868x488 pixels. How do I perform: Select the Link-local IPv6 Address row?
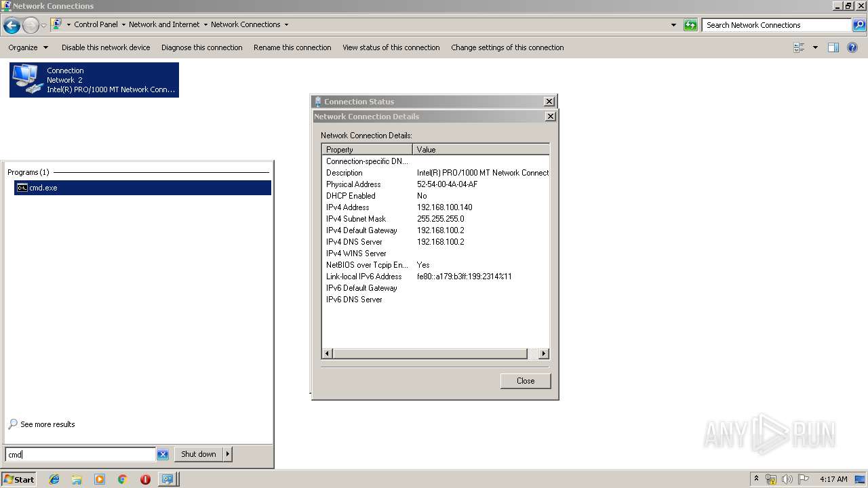click(435, 277)
